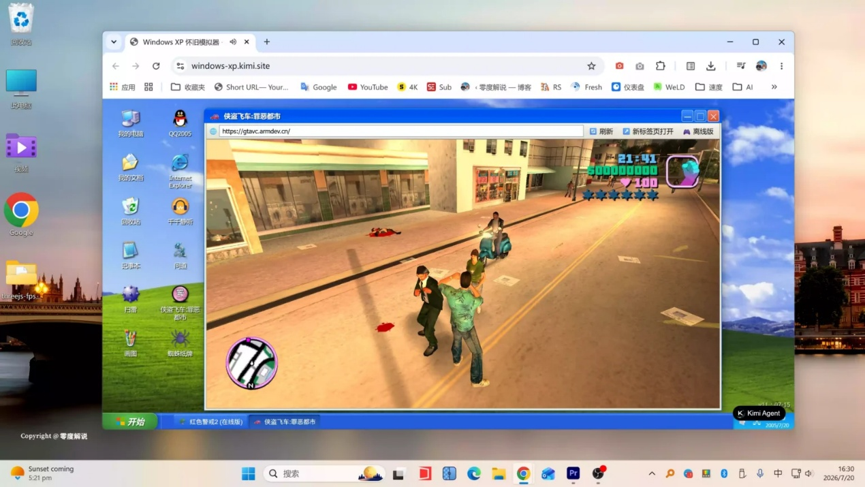Click the Chrome profile avatar
Screen dimensions: 865x487
761,66
